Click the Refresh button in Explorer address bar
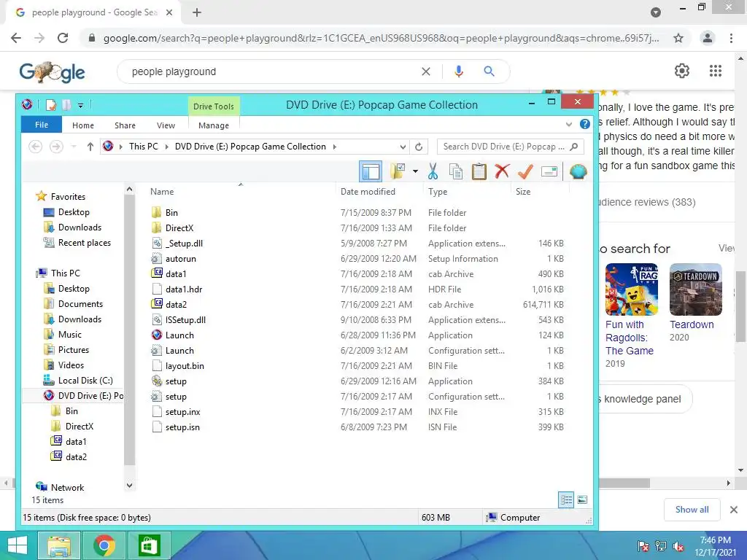This screenshot has width=747, height=560. [419, 147]
